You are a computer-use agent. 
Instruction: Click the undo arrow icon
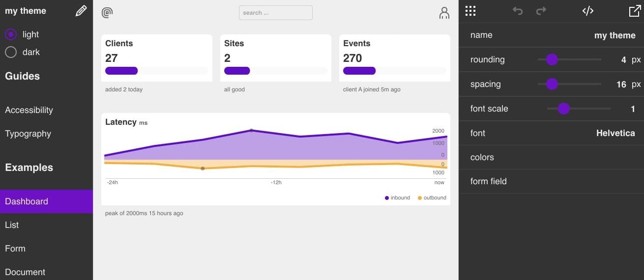tap(517, 11)
